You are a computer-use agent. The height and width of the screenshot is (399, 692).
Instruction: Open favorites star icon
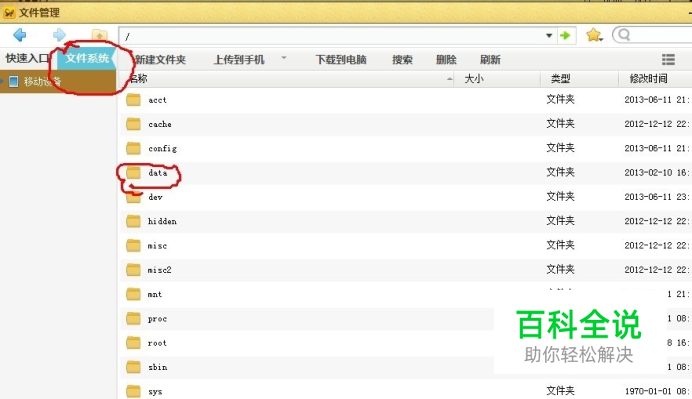pos(594,35)
